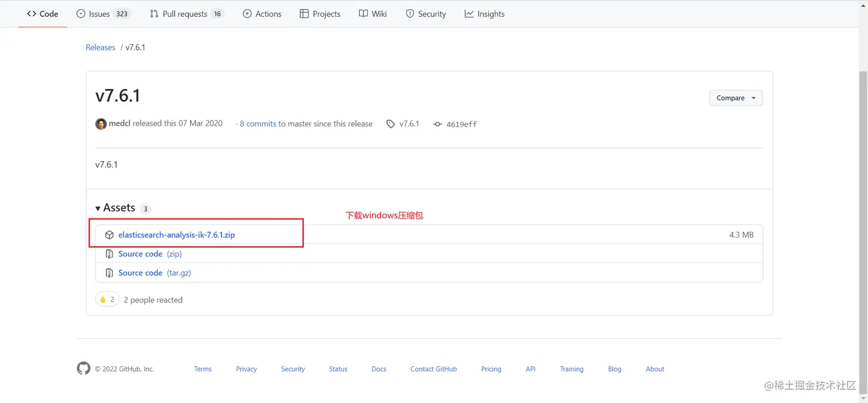The width and height of the screenshot is (868, 403).
Task: Click the package icon beside the zip asset
Action: click(109, 235)
